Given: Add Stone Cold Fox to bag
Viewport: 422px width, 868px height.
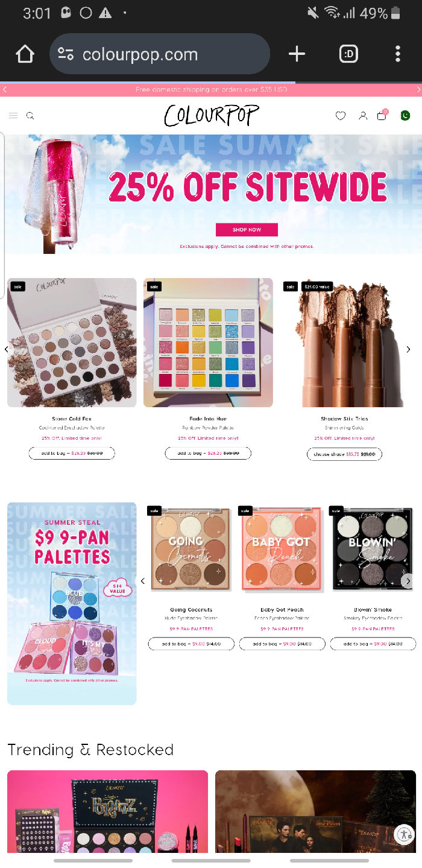Looking at the screenshot, I should 72,453.
